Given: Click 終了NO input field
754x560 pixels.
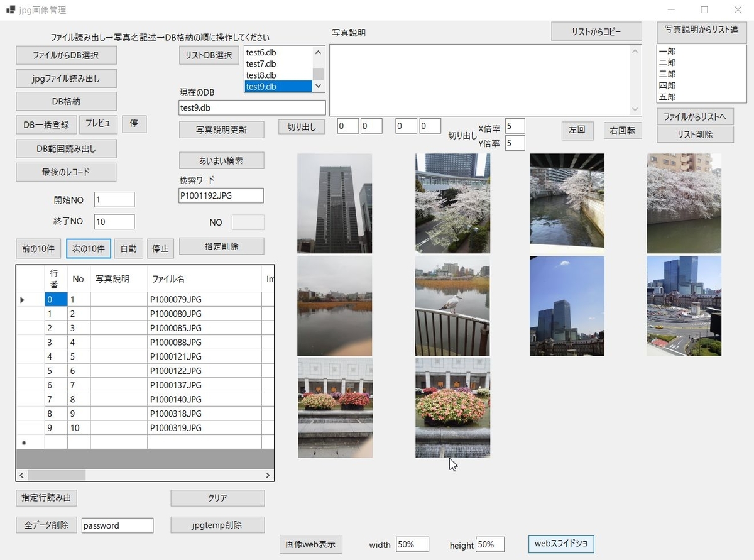Looking at the screenshot, I should click(114, 221).
